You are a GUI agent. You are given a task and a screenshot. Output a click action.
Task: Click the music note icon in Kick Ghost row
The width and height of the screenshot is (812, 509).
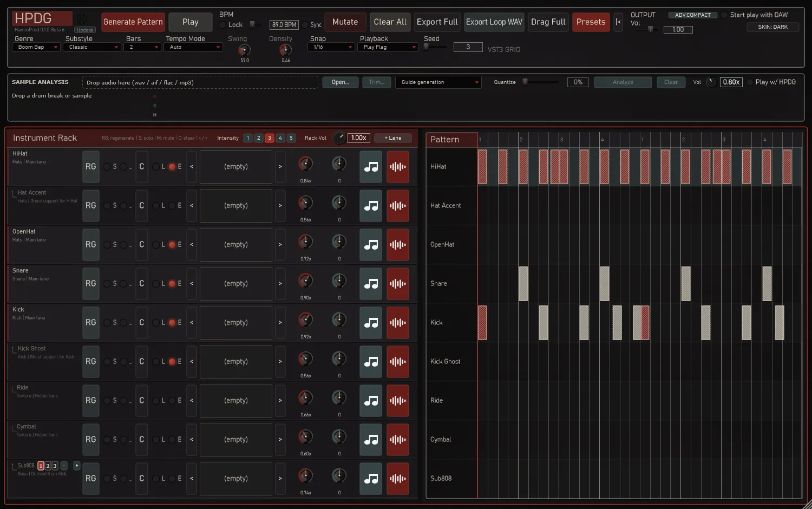point(371,362)
